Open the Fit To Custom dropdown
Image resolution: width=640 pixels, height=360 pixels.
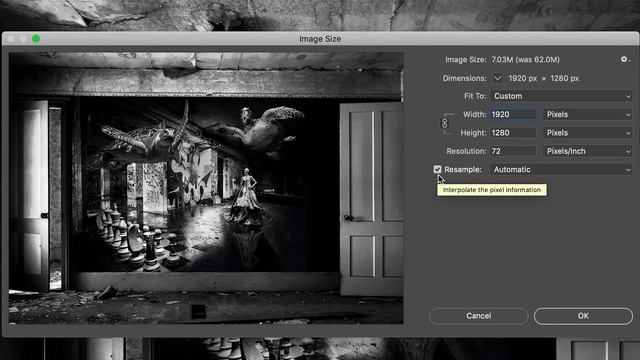click(561, 96)
